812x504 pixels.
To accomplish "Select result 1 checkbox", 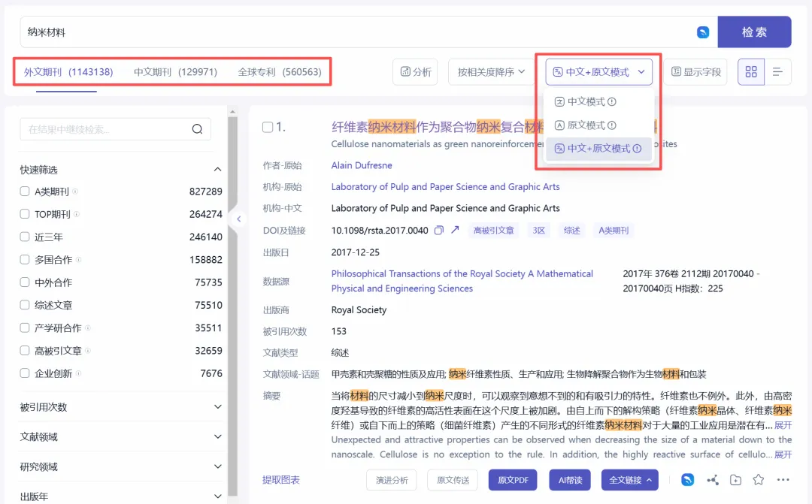I will click(268, 127).
